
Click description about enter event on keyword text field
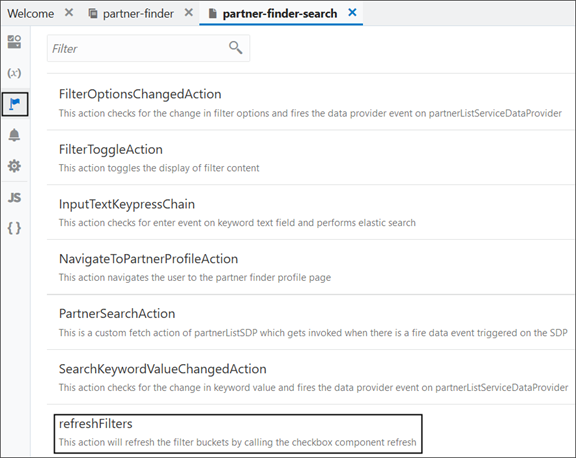pos(237,223)
